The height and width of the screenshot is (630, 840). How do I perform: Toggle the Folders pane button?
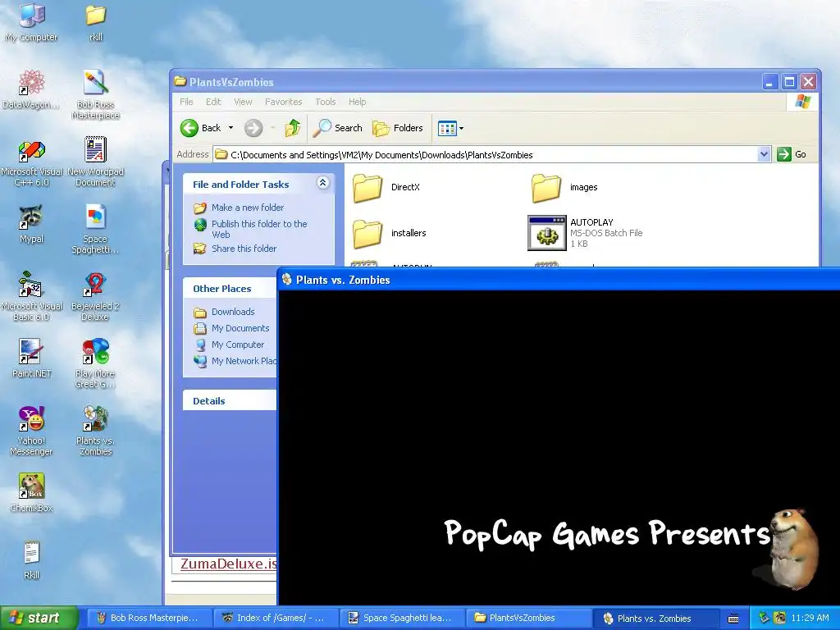[398, 128]
